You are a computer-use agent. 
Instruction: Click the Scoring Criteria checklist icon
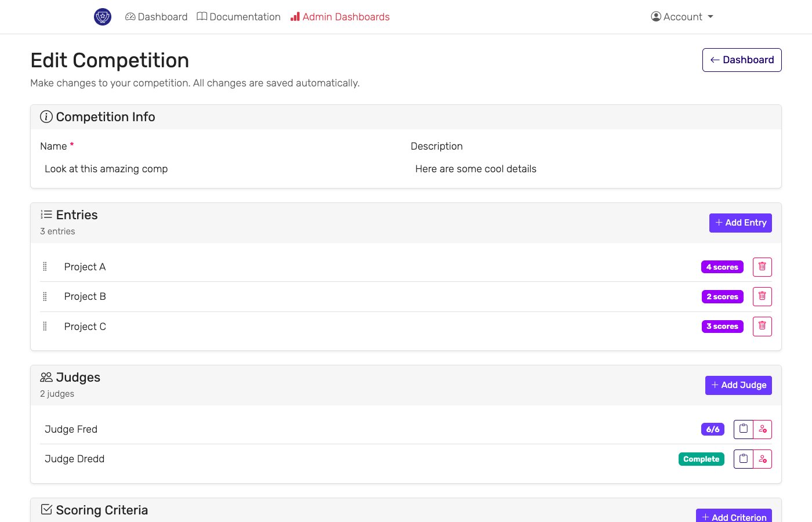(x=46, y=509)
